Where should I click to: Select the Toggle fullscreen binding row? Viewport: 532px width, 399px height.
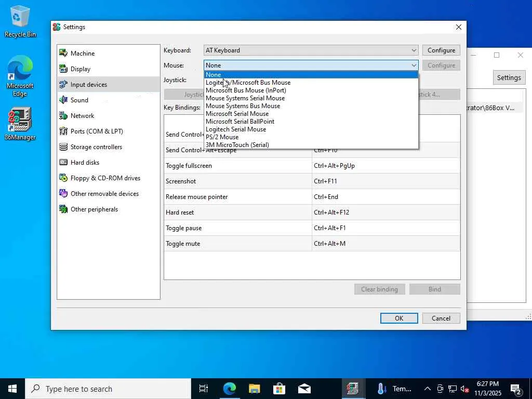(312, 166)
